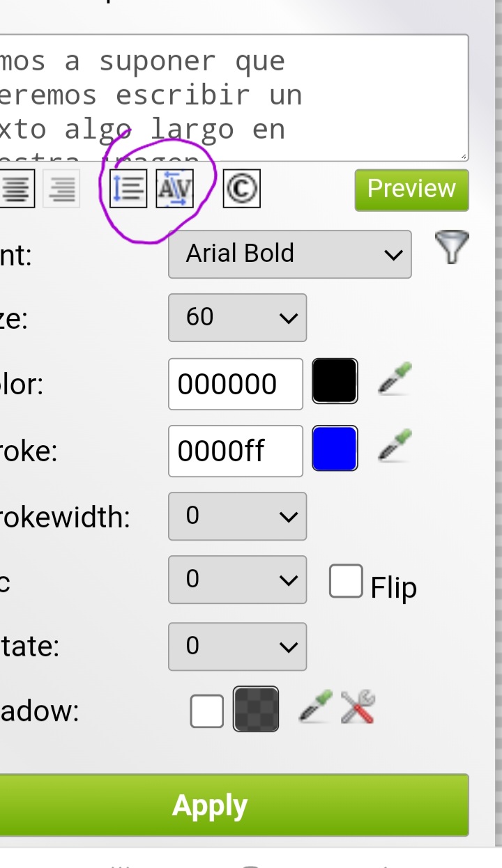
Task: Pick stroke color with eyedropper
Action: click(395, 447)
